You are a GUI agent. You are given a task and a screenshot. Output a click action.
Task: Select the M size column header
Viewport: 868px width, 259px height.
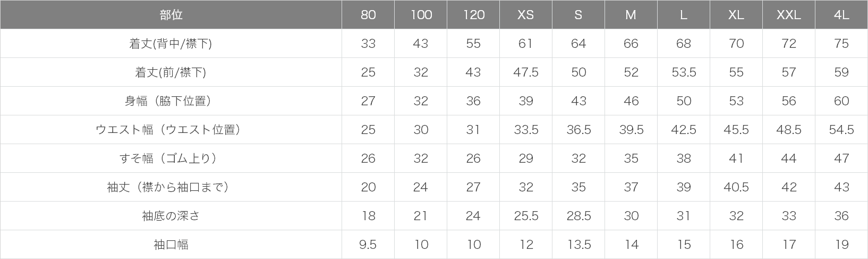click(x=631, y=15)
